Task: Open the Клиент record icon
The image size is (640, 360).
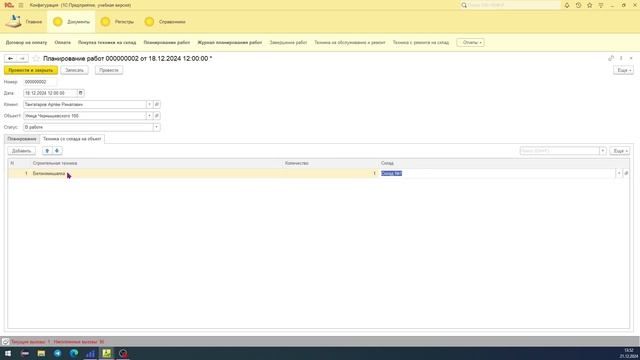Action: 157,104
